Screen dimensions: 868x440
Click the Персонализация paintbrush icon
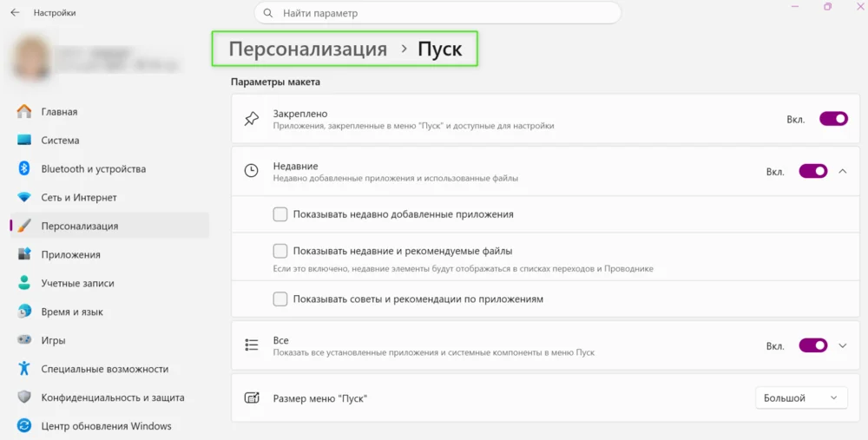pyautogui.click(x=24, y=226)
